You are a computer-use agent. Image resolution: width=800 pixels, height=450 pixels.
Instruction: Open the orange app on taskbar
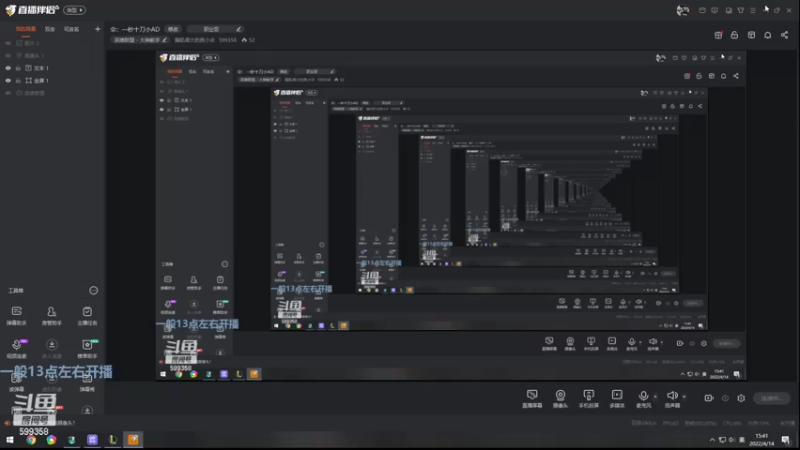click(133, 440)
